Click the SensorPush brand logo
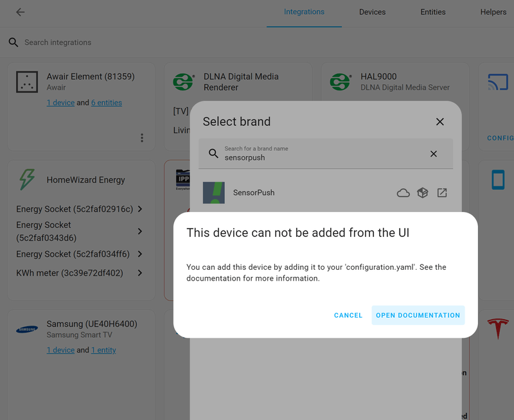 pyautogui.click(x=214, y=193)
